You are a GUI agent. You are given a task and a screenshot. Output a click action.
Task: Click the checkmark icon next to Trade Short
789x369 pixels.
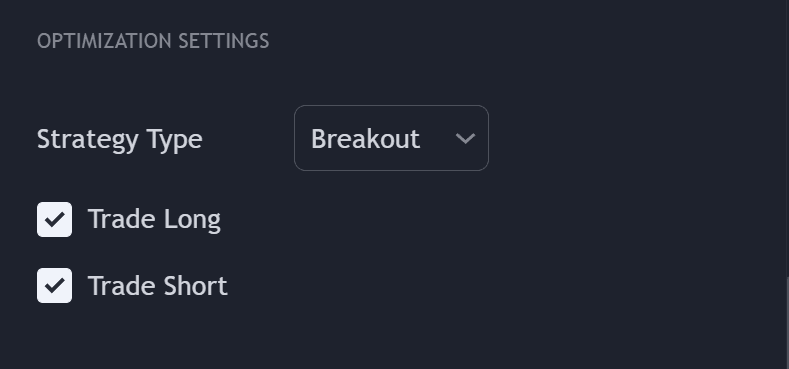point(54,285)
